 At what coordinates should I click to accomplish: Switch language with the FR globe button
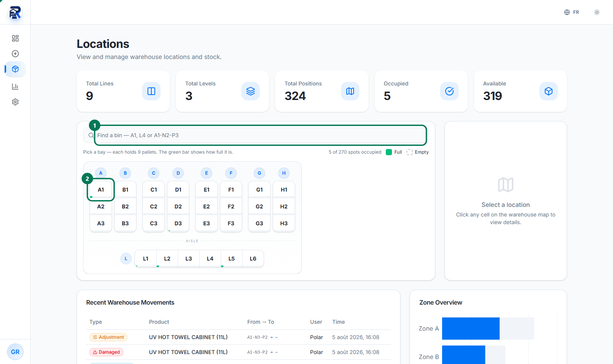[x=572, y=12]
